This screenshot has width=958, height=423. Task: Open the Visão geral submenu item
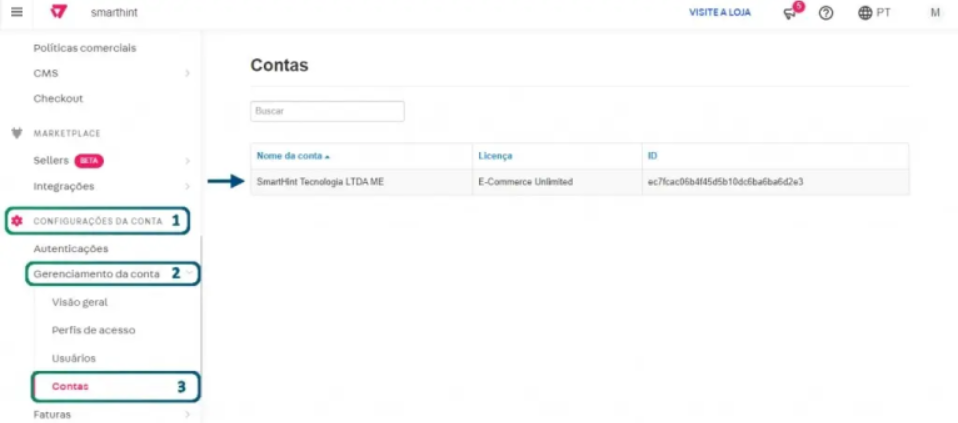pyautogui.click(x=80, y=302)
